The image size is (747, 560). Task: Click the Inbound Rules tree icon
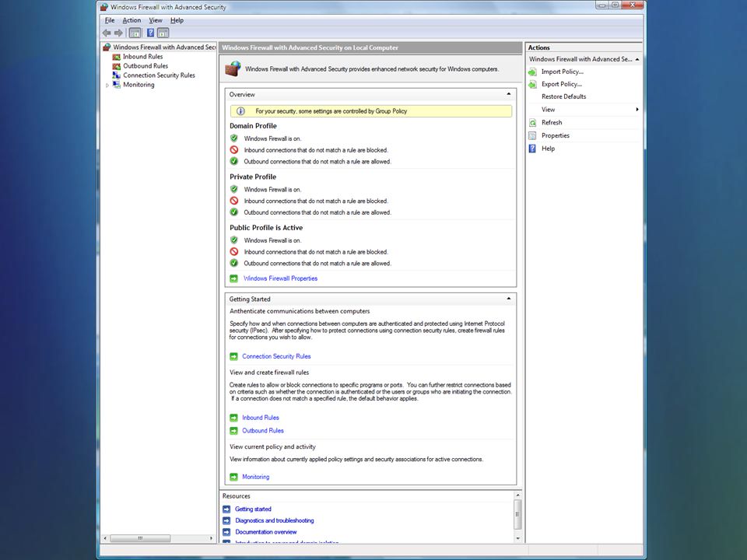[116, 57]
